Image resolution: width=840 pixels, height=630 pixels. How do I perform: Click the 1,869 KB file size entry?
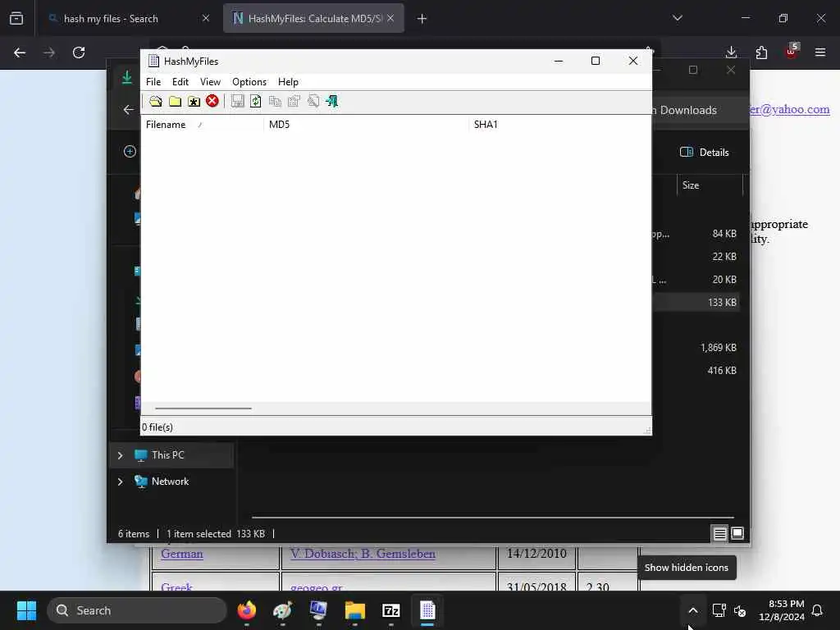pyautogui.click(x=719, y=348)
